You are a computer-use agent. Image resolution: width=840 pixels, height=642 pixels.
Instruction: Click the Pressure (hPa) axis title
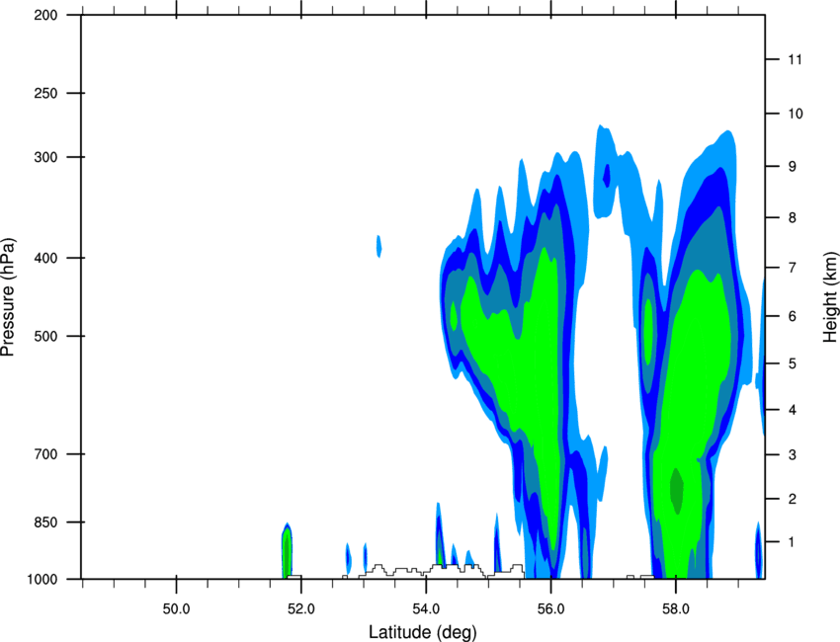pos(8,297)
